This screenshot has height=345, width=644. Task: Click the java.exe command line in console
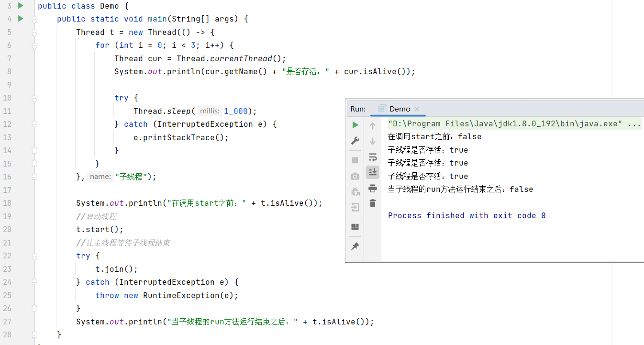point(515,124)
